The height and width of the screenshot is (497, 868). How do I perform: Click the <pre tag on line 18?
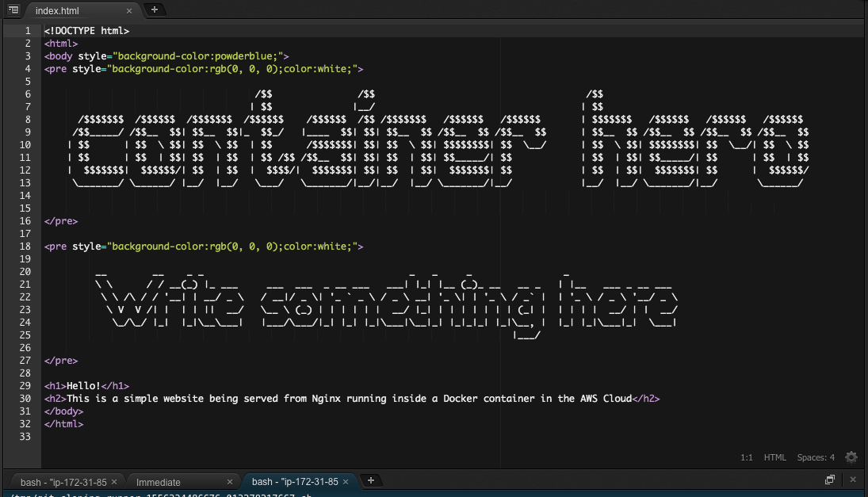[55, 247]
